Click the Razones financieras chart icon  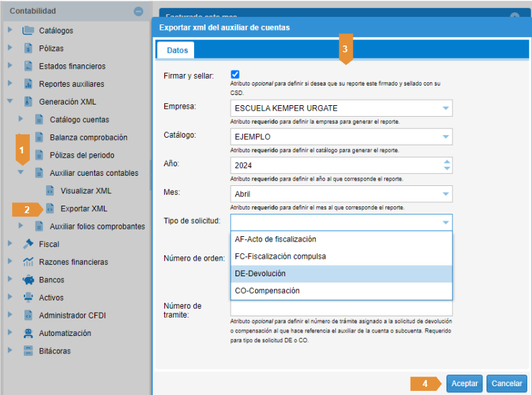click(x=28, y=262)
